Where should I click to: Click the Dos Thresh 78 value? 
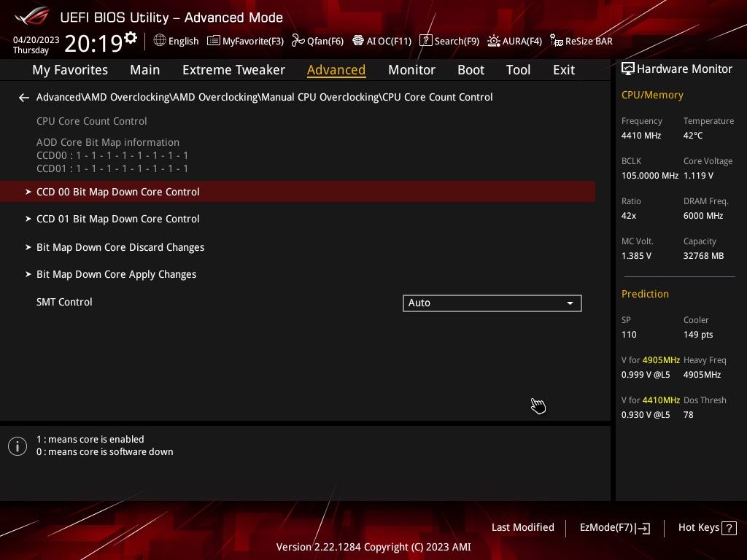689,415
